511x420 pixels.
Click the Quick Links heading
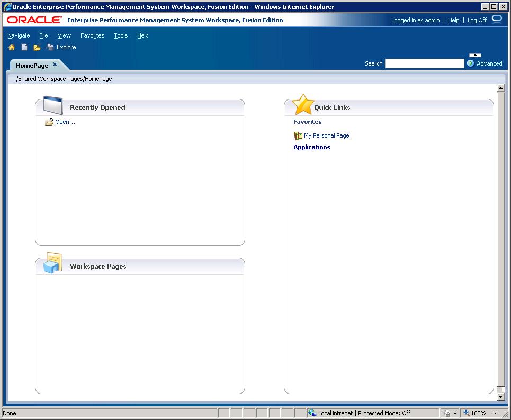[x=332, y=108]
